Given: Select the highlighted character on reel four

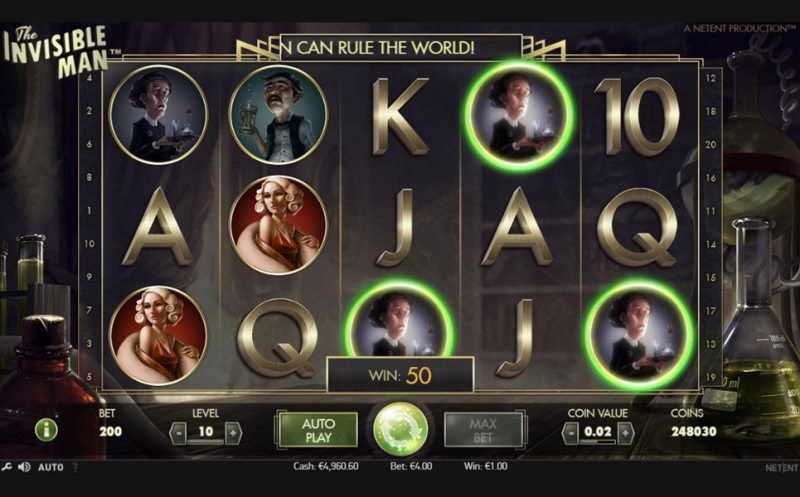Looking at the screenshot, I should pos(518,116).
